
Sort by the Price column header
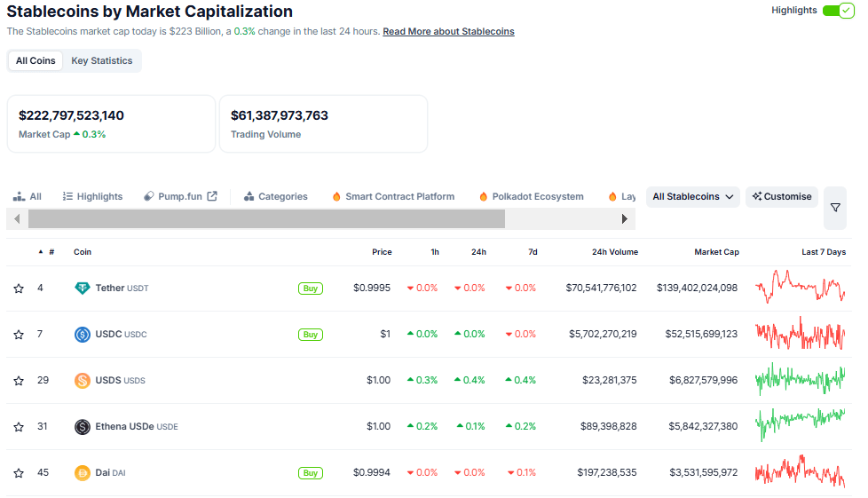(x=382, y=252)
